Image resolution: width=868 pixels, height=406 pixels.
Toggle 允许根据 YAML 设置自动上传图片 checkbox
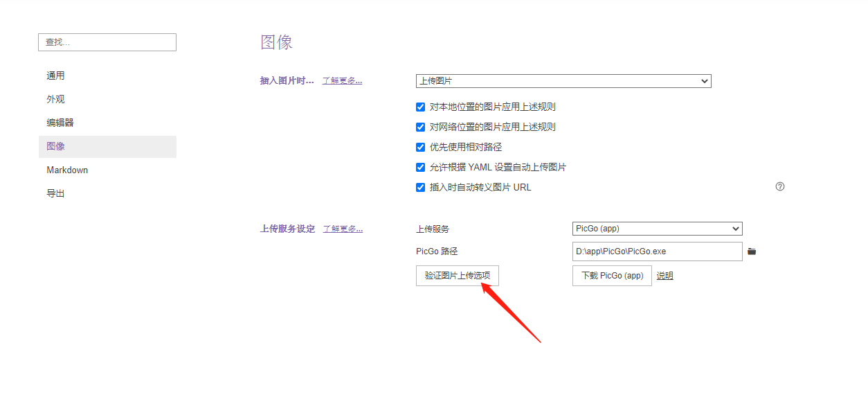(x=420, y=168)
